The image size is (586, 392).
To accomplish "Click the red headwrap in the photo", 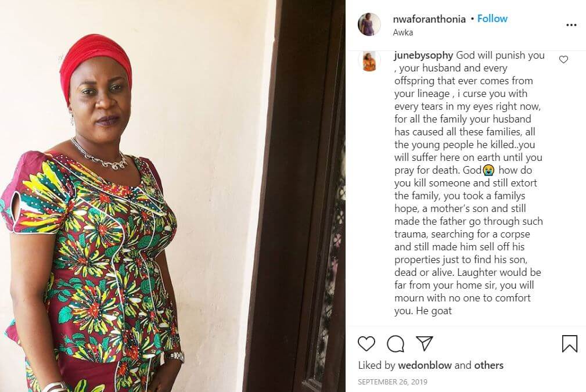I will [x=96, y=62].
